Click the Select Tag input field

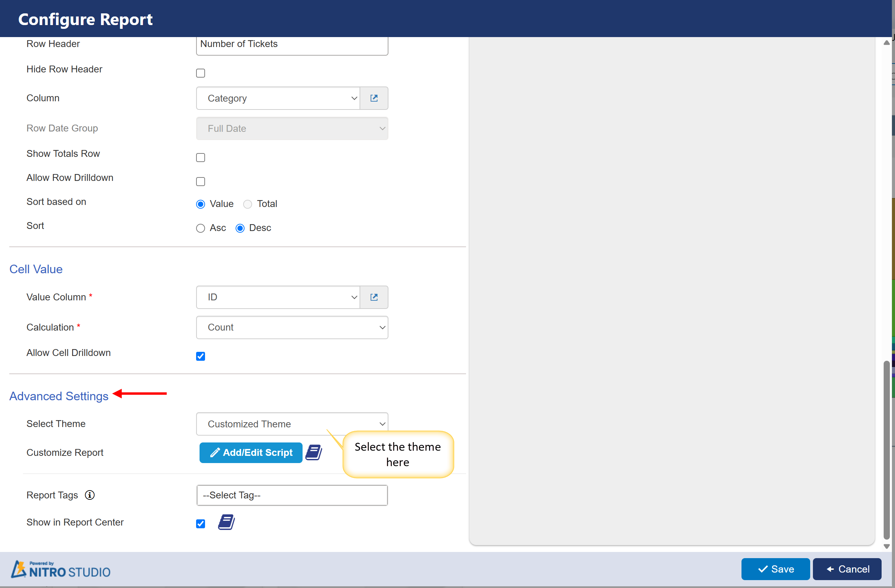click(292, 495)
